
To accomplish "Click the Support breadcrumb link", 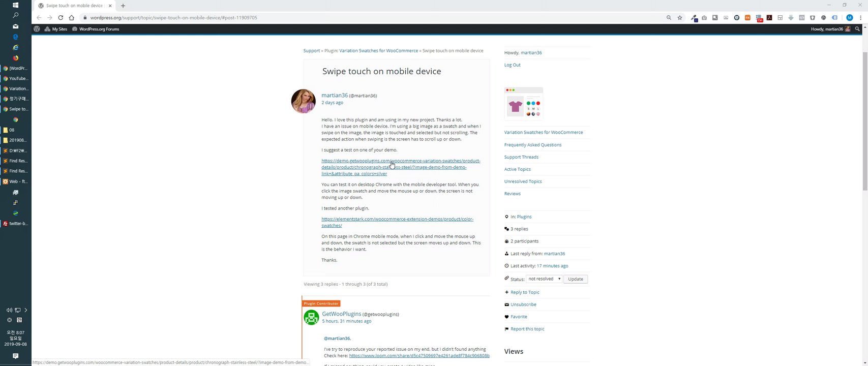I will [x=312, y=51].
